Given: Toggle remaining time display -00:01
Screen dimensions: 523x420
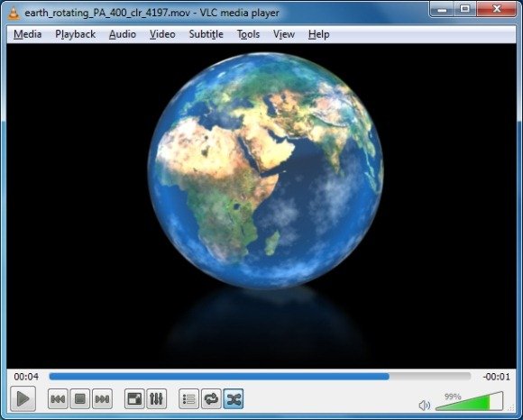Looking at the screenshot, I should click(497, 377).
